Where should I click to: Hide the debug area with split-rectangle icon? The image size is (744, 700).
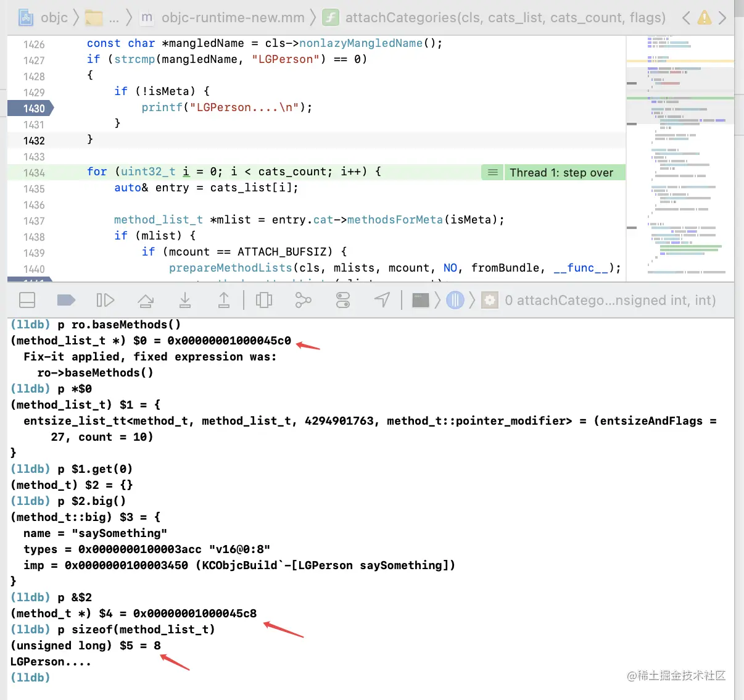[x=27, y=300]
